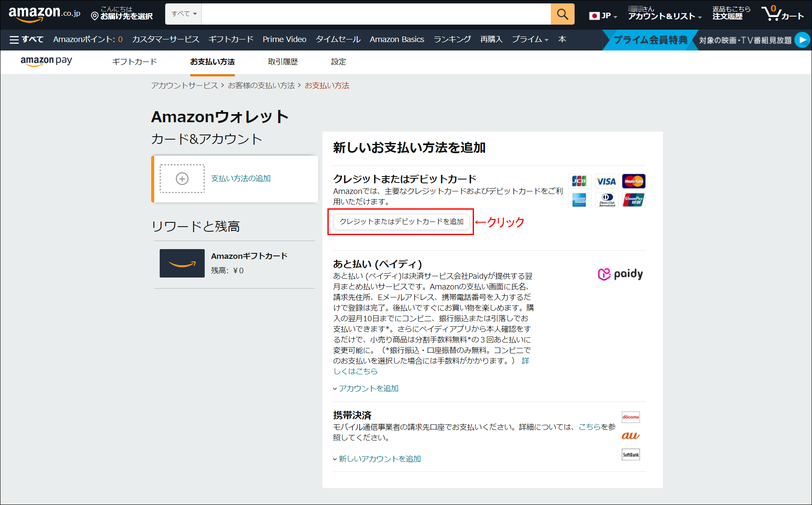Image resolution: width=812 pixels, height=505 pixels.
Task: Click the au carrier logo
Action: coord(631,436)
